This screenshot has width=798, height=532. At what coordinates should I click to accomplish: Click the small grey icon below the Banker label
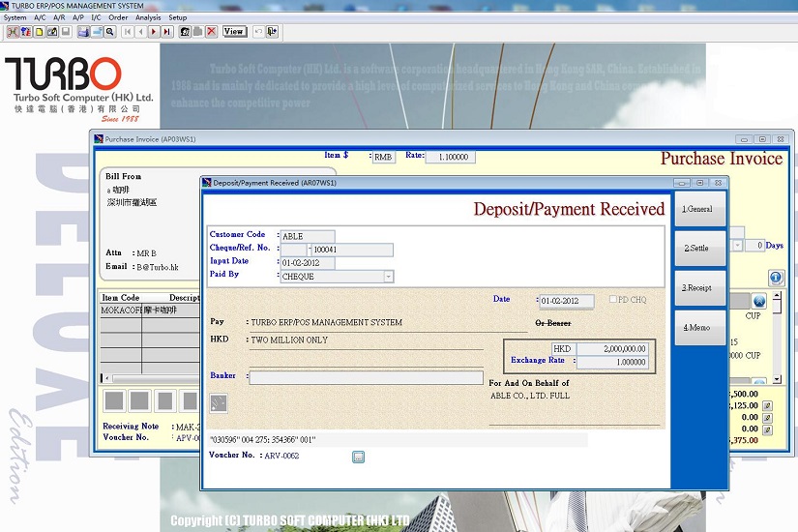coord(219,403)
